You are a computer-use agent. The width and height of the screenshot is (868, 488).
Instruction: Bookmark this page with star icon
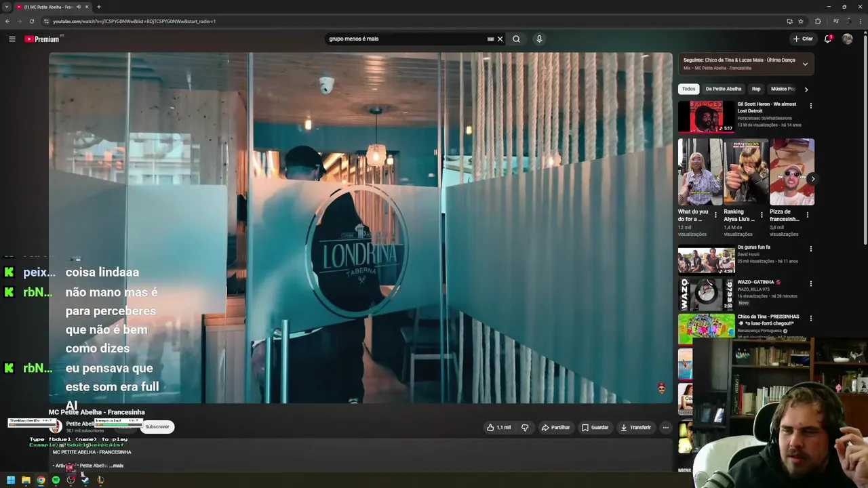click(801, 21)
